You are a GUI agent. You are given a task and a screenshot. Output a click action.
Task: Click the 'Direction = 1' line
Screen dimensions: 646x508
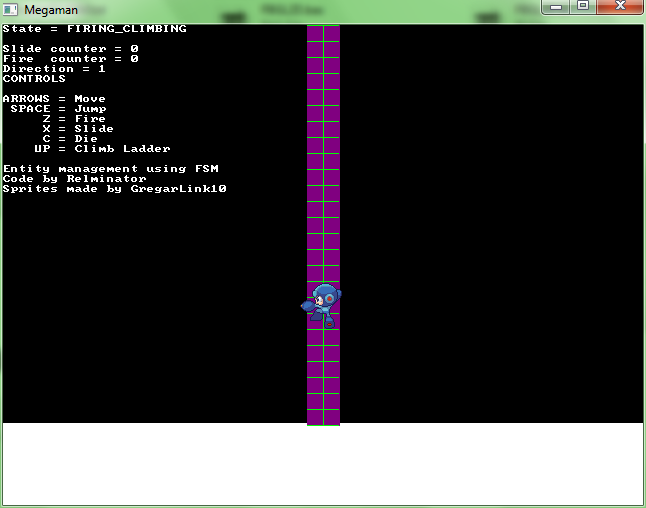coord(54,68)
